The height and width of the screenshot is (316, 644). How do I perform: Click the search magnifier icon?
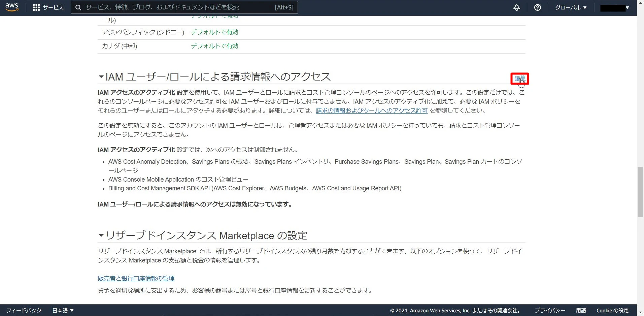coord(78,7)
